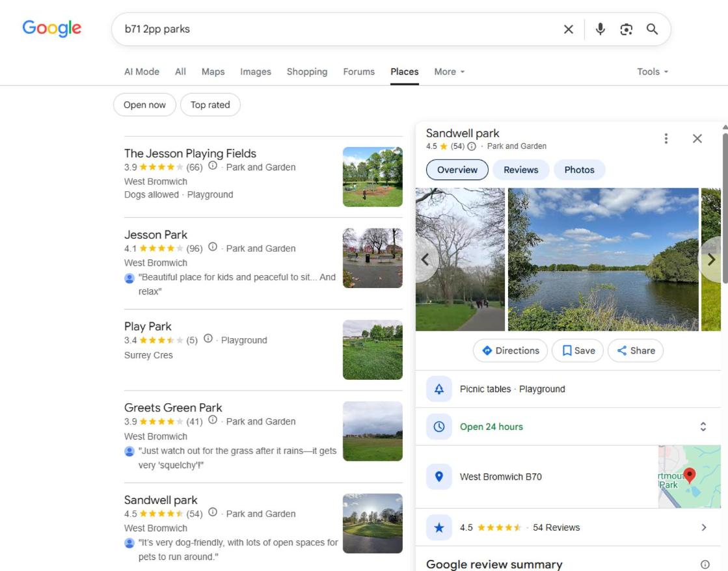Click the West Bromwich B70 address text
The image size is (728, 571).
[x=500, y=477]
